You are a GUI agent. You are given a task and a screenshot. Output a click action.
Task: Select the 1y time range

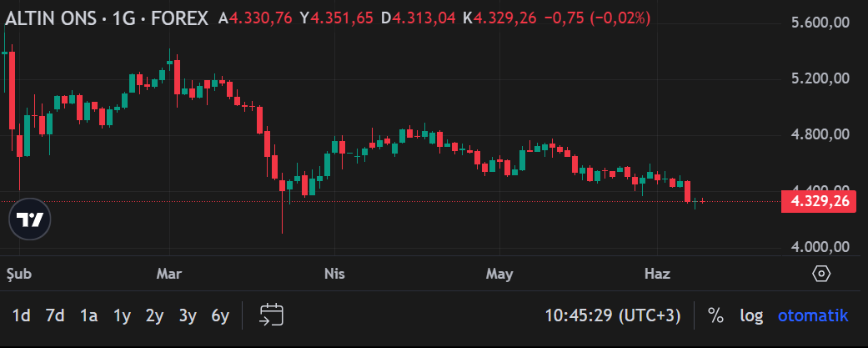[122, 315]
